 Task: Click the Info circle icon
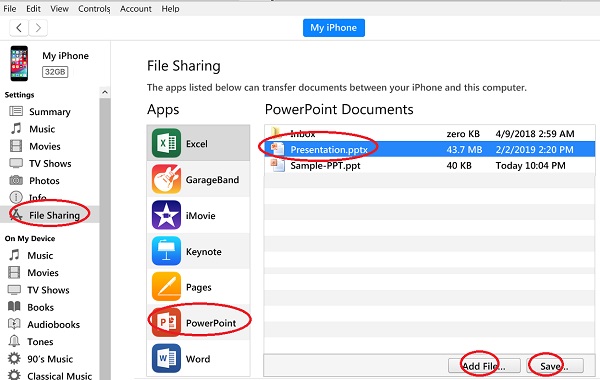[16, 197]
